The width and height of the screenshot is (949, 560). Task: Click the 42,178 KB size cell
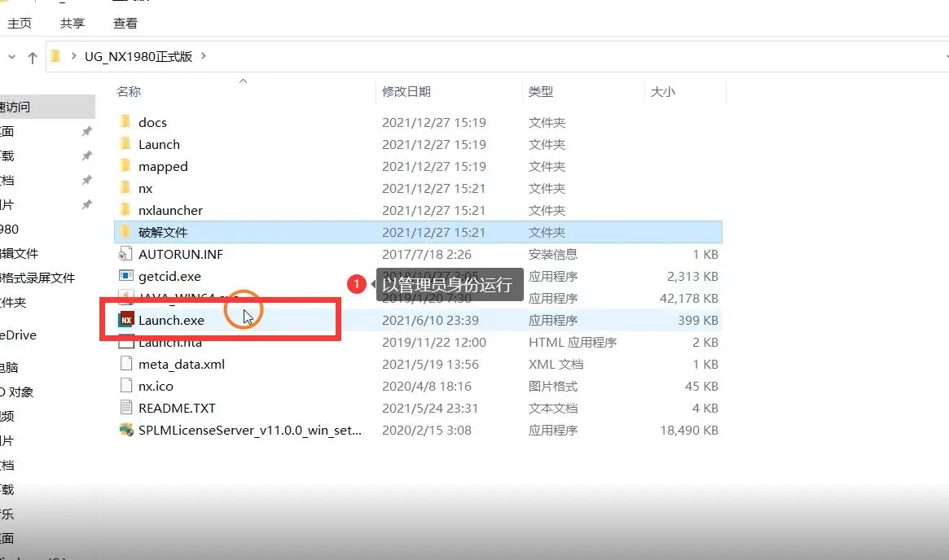click(x=689, y=298)
